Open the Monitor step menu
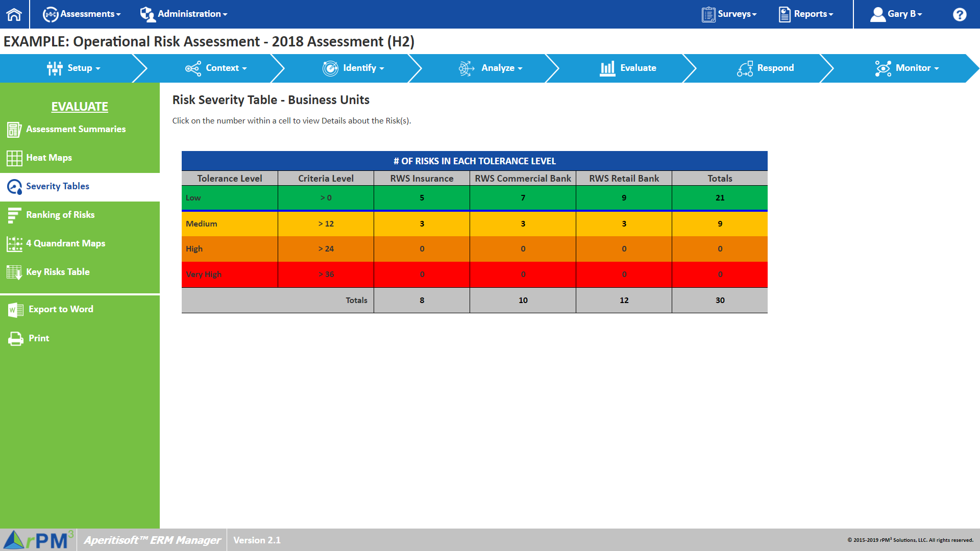 (x=907, y=68)
